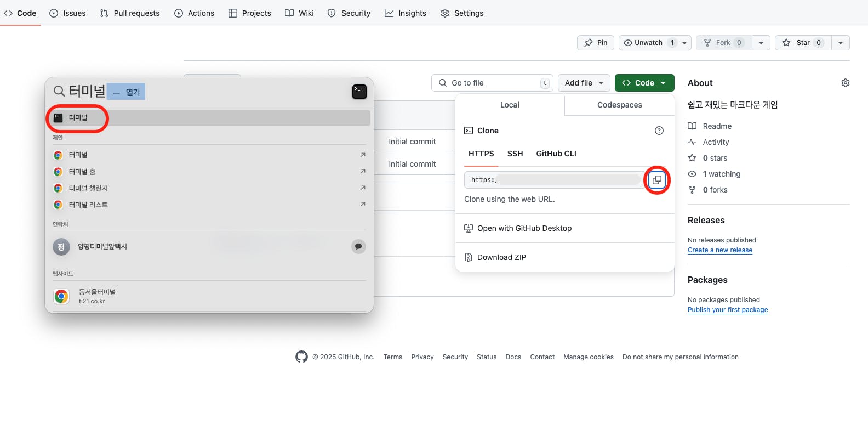Copy the HTTPS clone URL to clipboard
Image resolution: width=868 pixels, height=441 pixels.
click(x=657, y=180)
